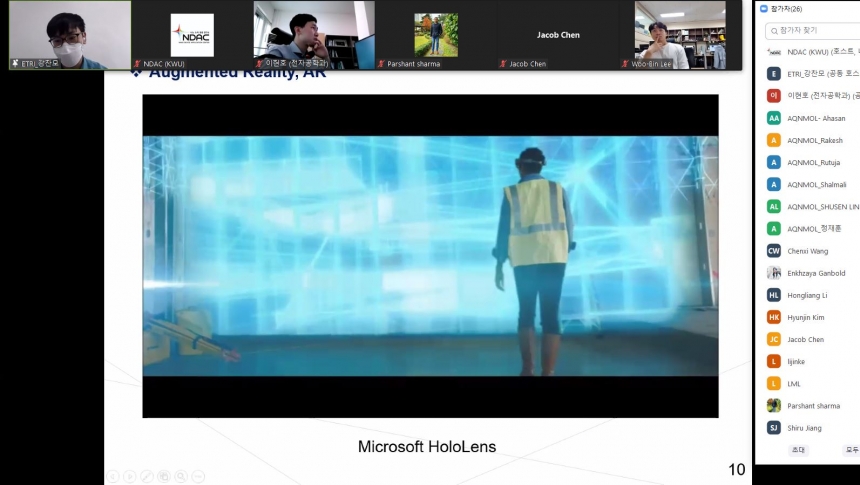Click the 참가자(26) panel title
Viewport: 860px width, 485px height.
point(787,9)
